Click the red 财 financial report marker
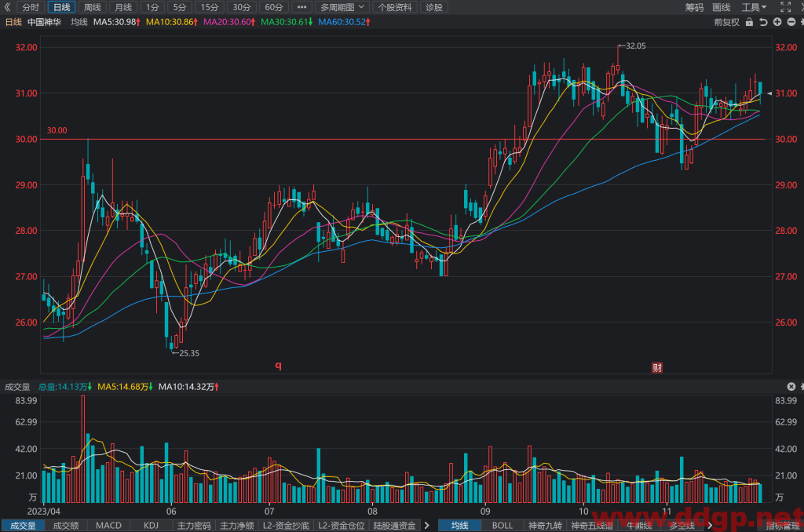The image size is (804, 532). (x=657, y=367)
